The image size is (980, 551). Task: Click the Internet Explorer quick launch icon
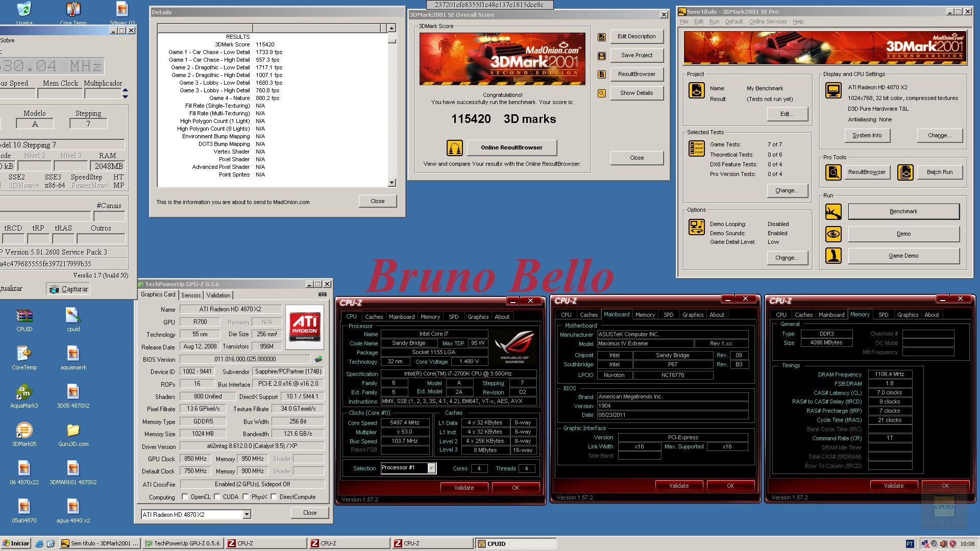click(39, 544)
